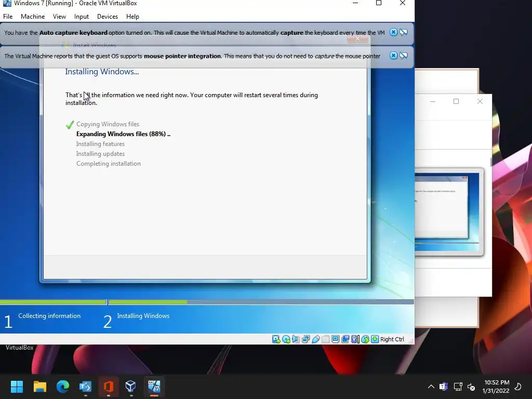Click the Copying Windows files step
The image size is (532, 399).
[x=108, y=124]
